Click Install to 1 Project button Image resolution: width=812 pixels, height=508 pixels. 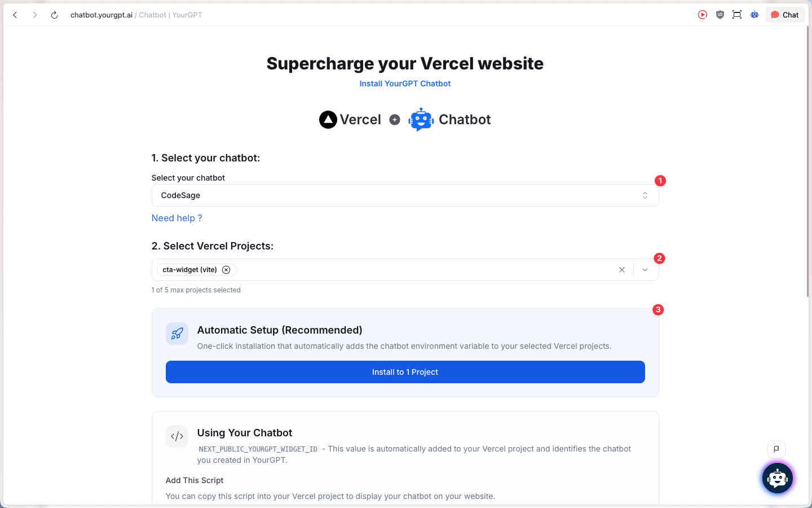[x=405, y=372]
